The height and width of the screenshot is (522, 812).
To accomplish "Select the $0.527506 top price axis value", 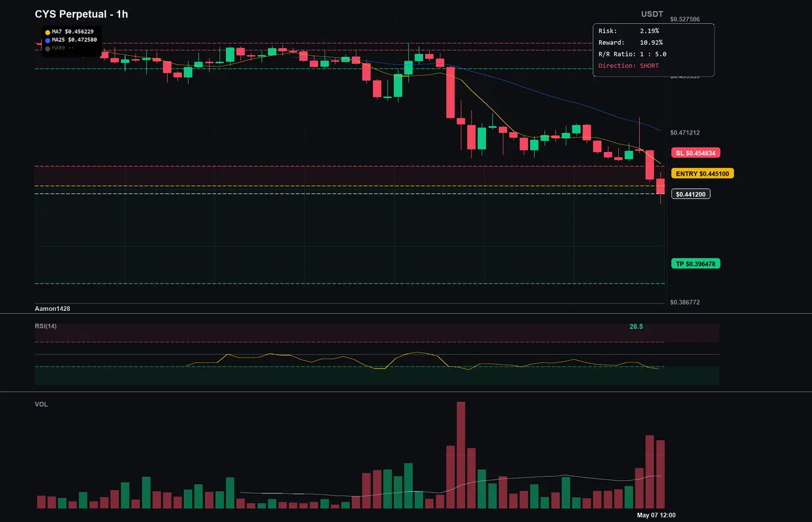I will tap(685, 19).
